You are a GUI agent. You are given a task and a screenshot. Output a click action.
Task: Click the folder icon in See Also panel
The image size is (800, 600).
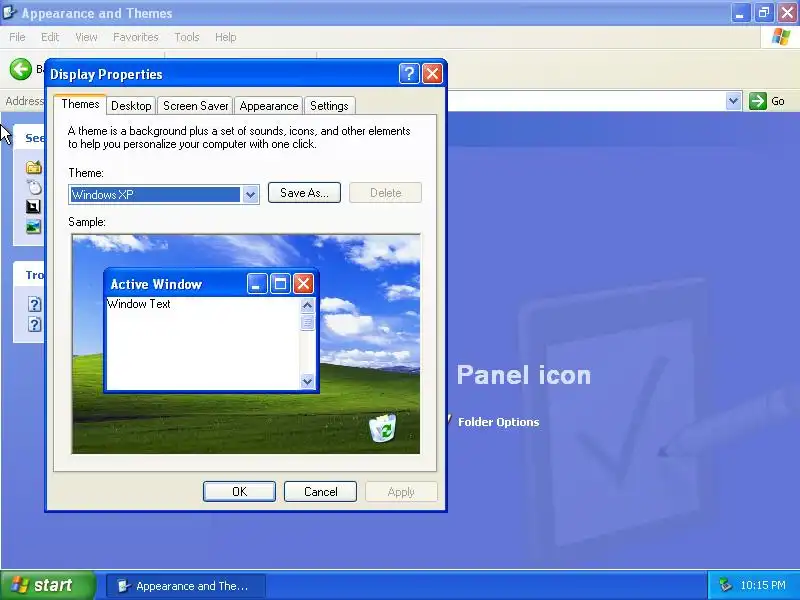[x=34, y=167]
